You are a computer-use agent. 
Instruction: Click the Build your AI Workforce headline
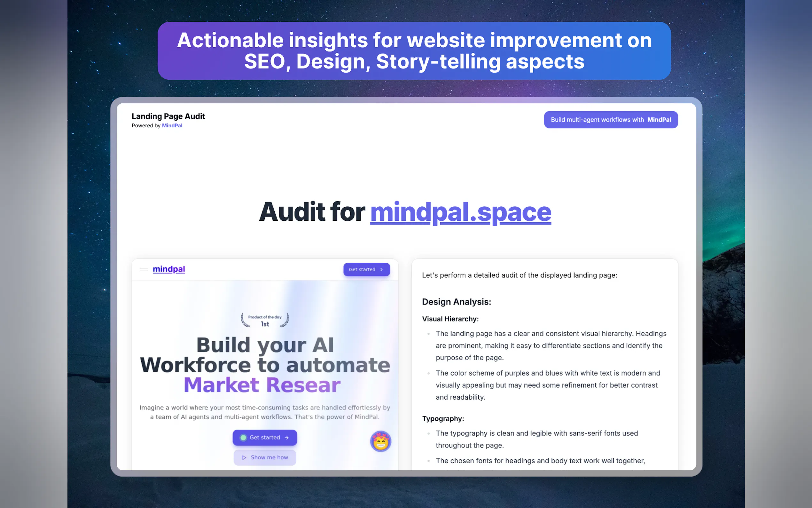tap(265, 355)
